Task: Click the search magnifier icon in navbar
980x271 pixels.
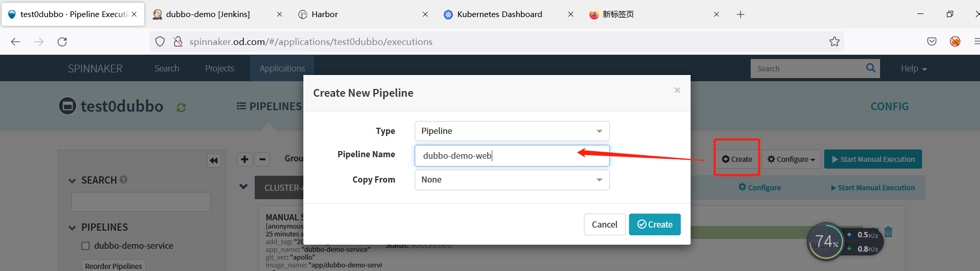Action: (871, 68)
